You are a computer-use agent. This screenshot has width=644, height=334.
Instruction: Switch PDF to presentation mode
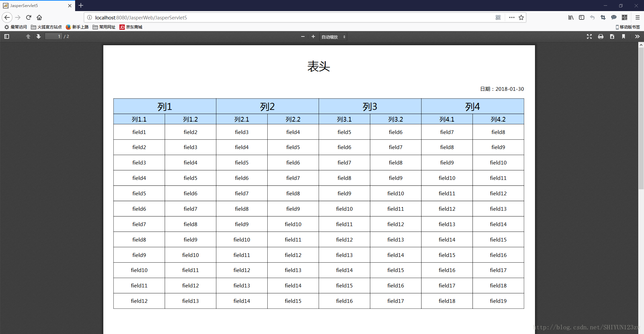coord(589,37)
